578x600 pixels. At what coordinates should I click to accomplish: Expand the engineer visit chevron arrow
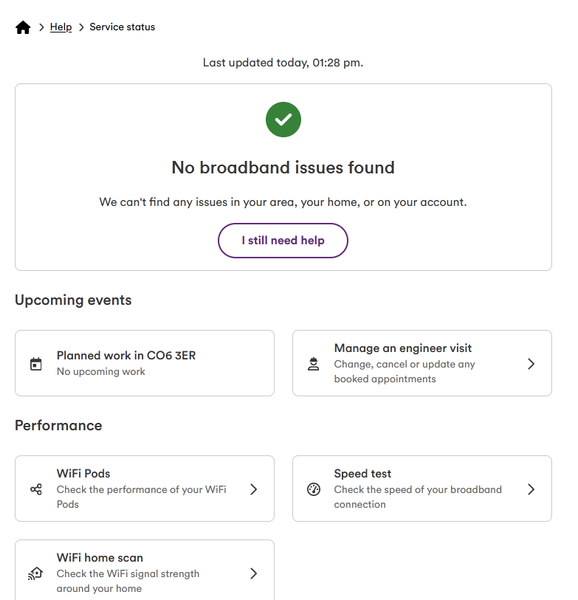pyautogui.click(x=531, y=364)
